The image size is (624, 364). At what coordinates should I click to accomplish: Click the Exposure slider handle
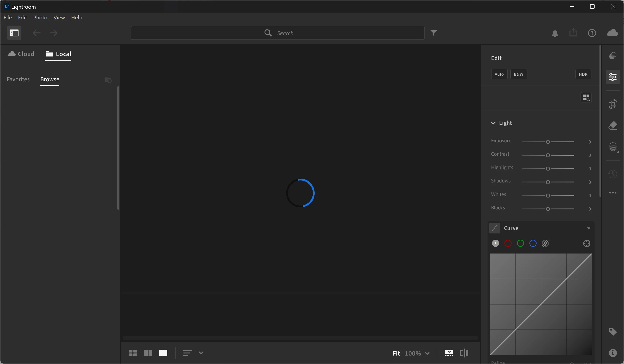pyautogui.click(x=548, y=142)
